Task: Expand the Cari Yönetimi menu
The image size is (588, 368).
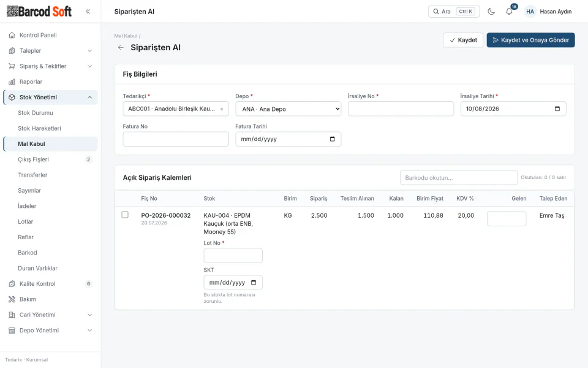Action: (x=50, y=315)
